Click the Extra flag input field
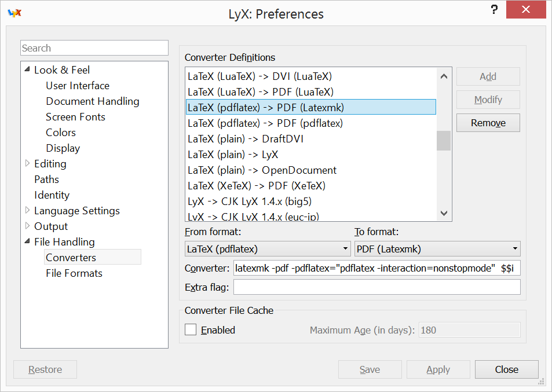552x392 pixels. 376,287
